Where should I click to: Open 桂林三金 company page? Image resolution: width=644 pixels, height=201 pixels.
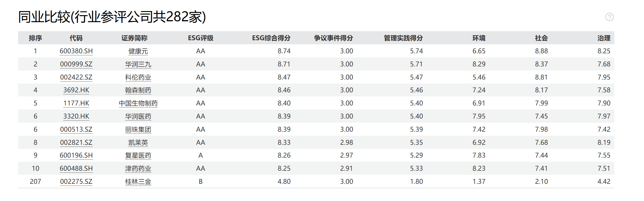[x=138, y=182]
